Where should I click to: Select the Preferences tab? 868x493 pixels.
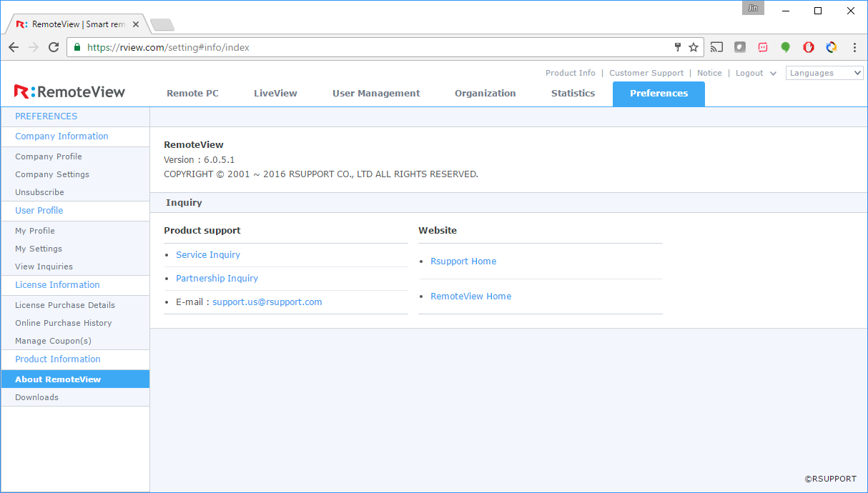(659, 94)
